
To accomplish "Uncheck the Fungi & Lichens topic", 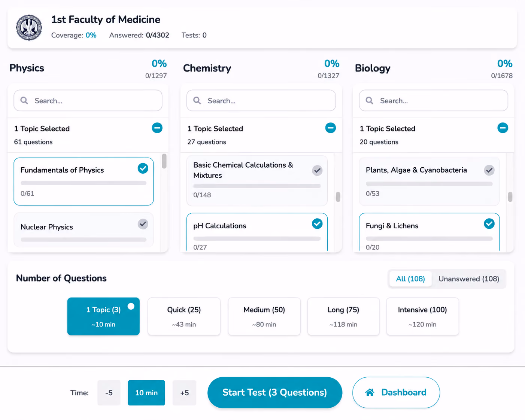I will (x=489, y=224).
